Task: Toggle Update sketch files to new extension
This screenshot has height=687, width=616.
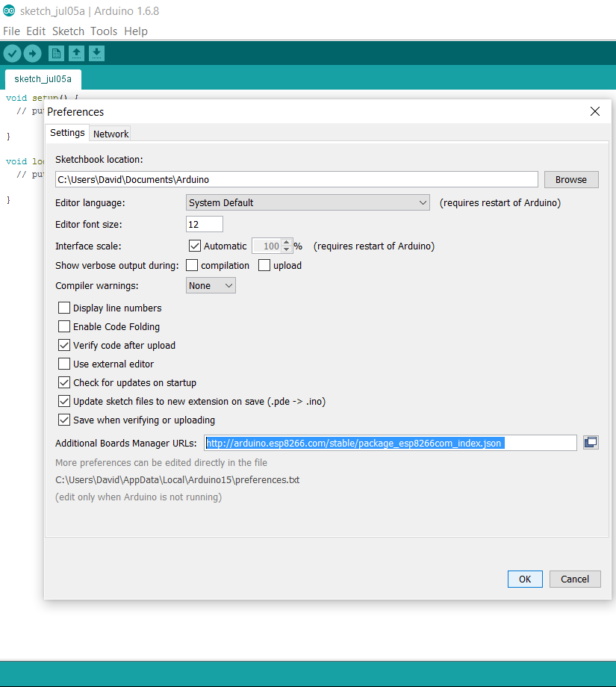Action: click(x=64, y=401)
